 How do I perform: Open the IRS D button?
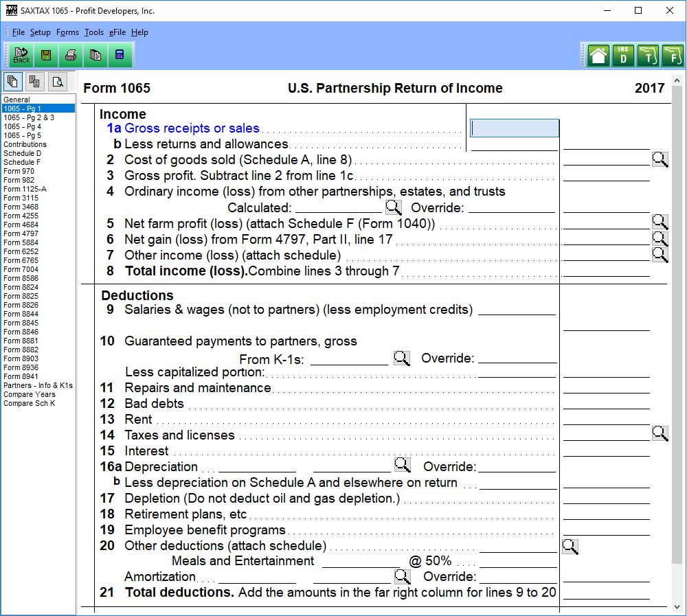click(x=623, y=56)
